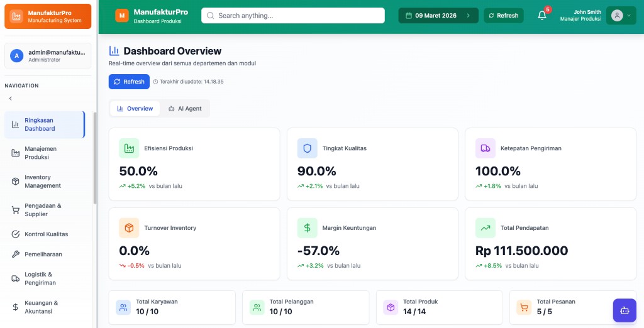Screen dimensions: 644x328
Task: Click the Efisiensi Produksi factory icon
Action: point(129,148)
